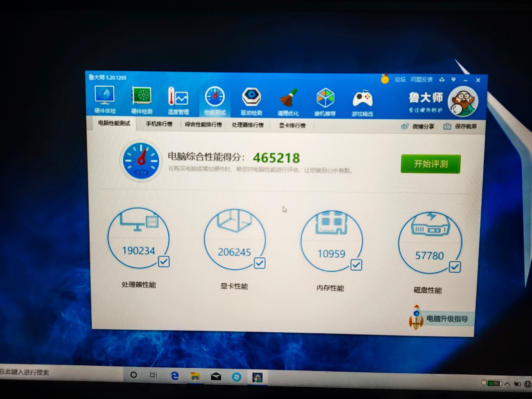Screen dimensions: 532x399
Task: Uncheck the 显卡性能 test checkbox
Action: (259, 263)
